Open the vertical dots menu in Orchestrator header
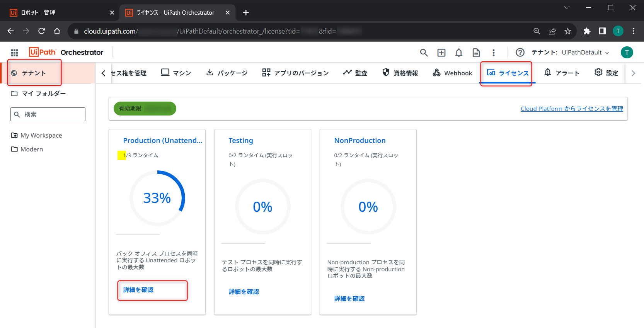 point(494,53)
